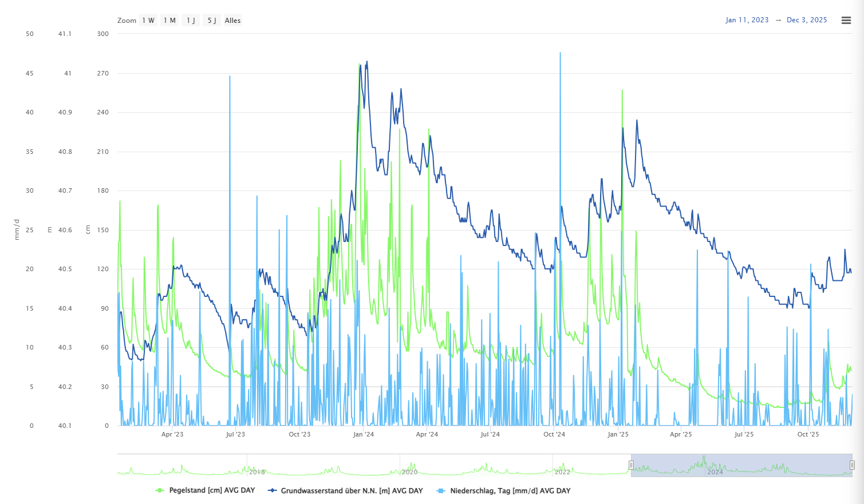Edit the end date Dec 3, 2025
Screen dimensions: 864x504
(806, 20)
